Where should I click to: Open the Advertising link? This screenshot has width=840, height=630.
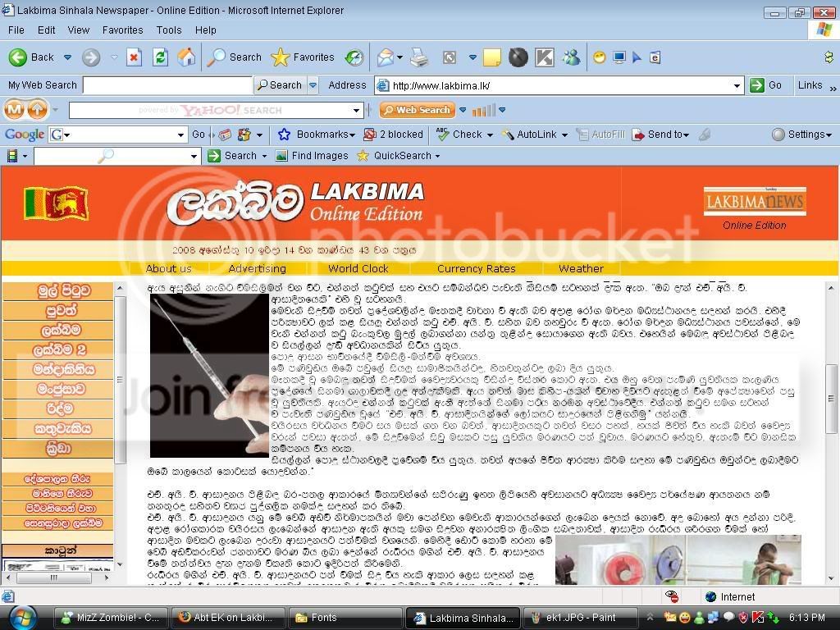click(257, 269)
